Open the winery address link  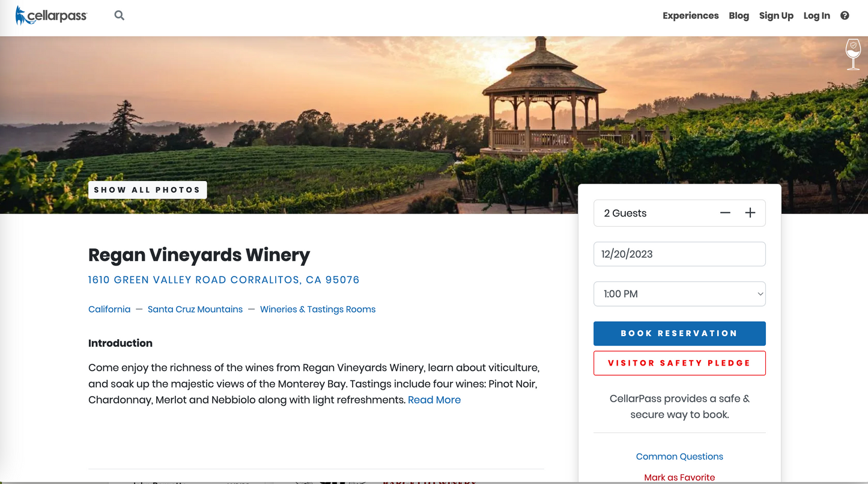pos(223,280)
